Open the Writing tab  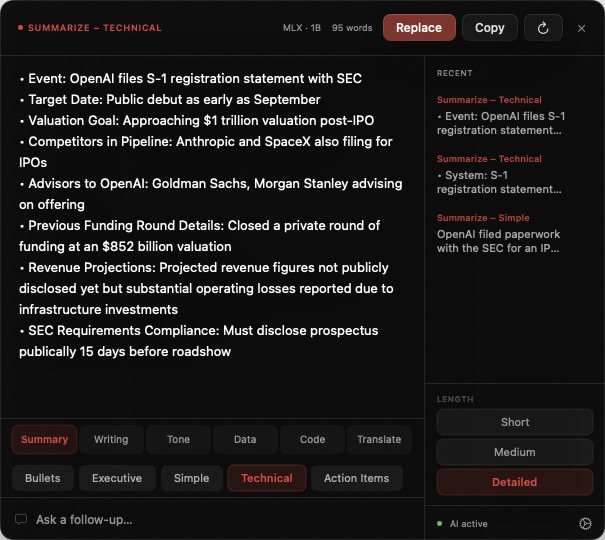pyautogui.click(x=111, y=439)
